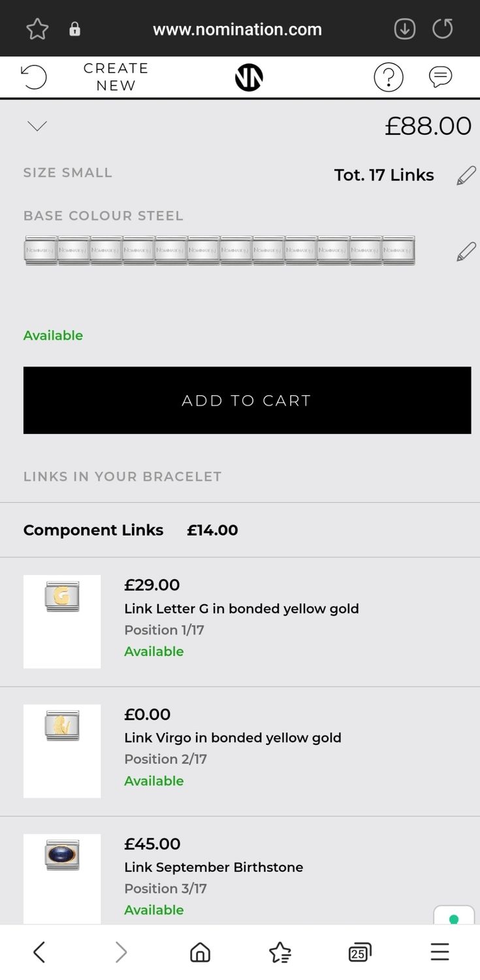Click the undo arrow icon
Image resolution: width=480 pixels, height=980 pixels.
(34, 77)
